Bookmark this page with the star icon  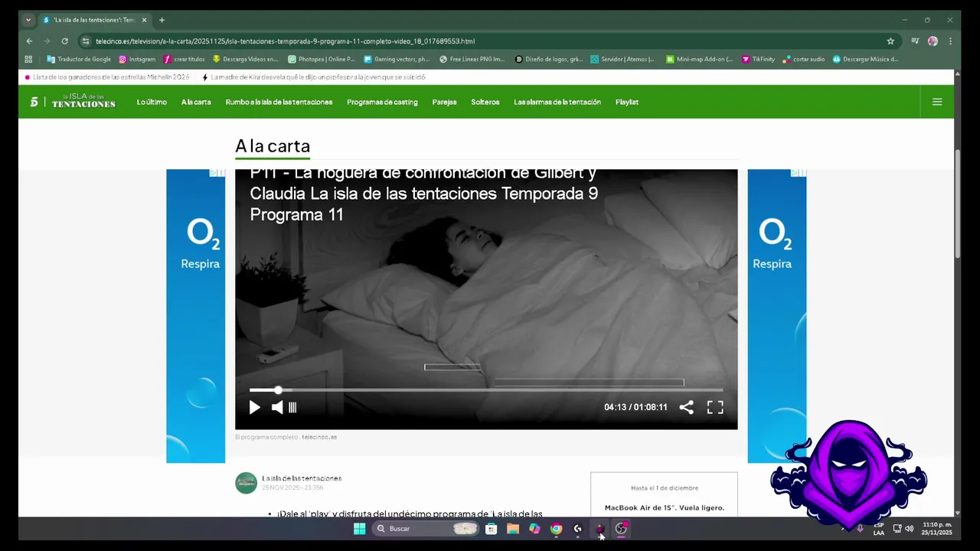[890, 41]
